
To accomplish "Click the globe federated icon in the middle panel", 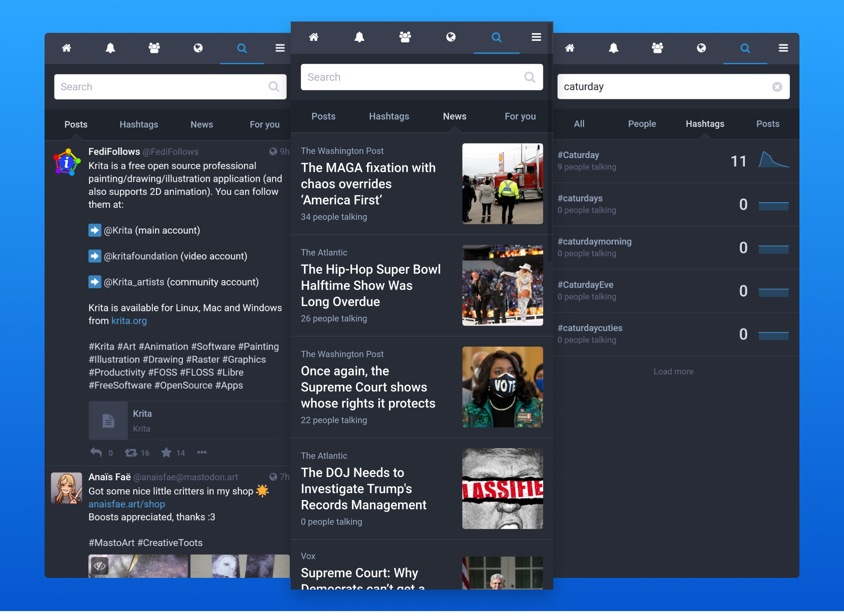I will pos(451,37).
